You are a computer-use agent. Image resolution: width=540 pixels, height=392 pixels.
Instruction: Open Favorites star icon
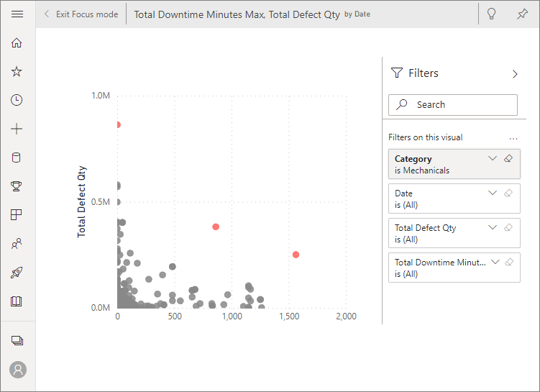pos(17,72)
